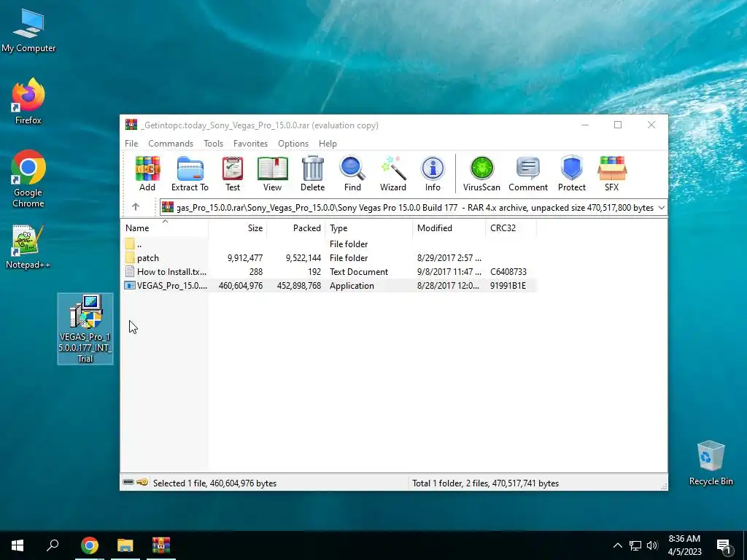Select the patch folder row
The width and height of the screenshot is (747, 560).
329,257
